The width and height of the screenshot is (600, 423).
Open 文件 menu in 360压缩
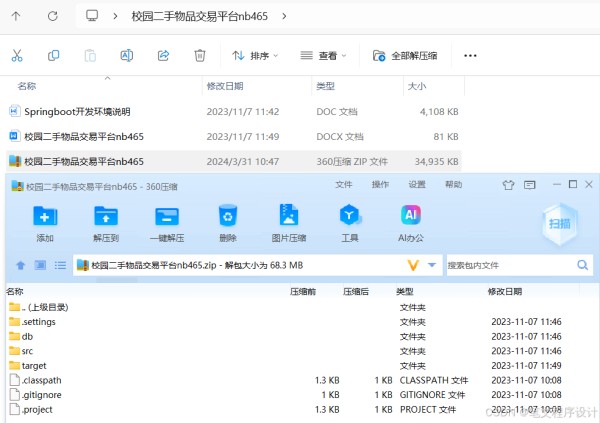tap(343, 185)
